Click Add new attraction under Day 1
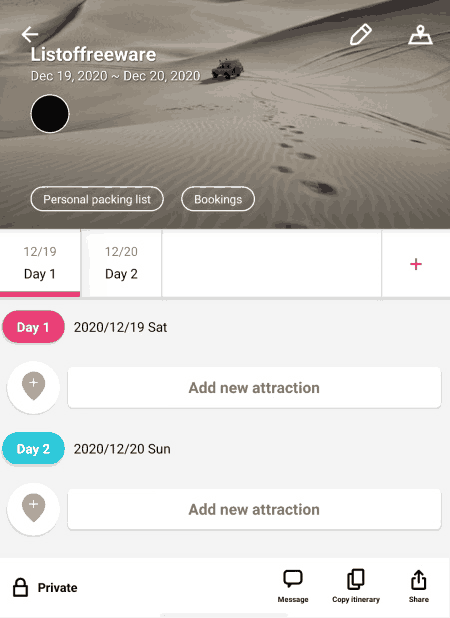Image resolution: width=450 pixels, height=618 pixels. 254,388
